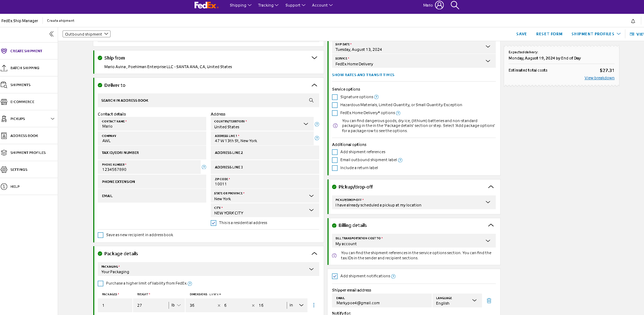Click the shipper Email address field
644x315 pixels.
pyautogui.click(x=382, y=300)
